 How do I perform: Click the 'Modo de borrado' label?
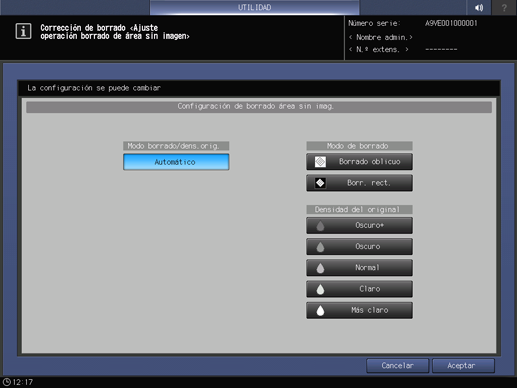(359, 146)
